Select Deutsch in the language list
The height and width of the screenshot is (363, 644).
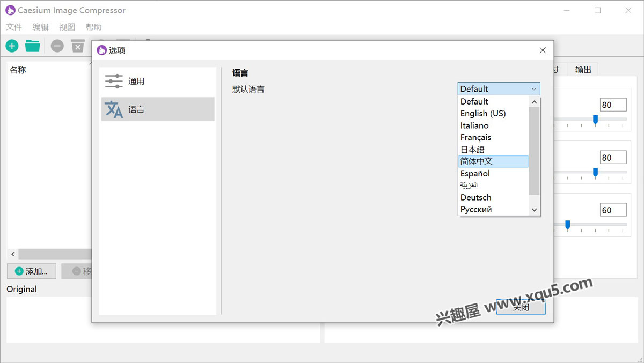[x=476, y=197]
